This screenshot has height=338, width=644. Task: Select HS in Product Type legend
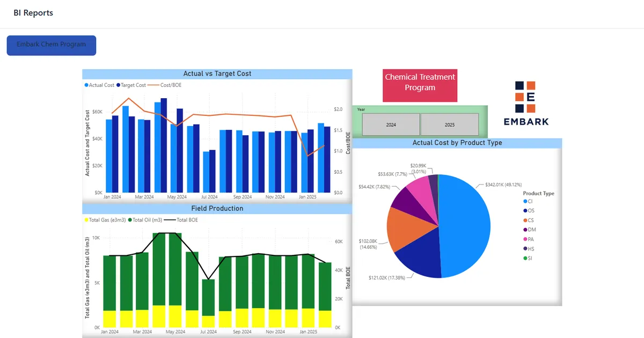529,249
